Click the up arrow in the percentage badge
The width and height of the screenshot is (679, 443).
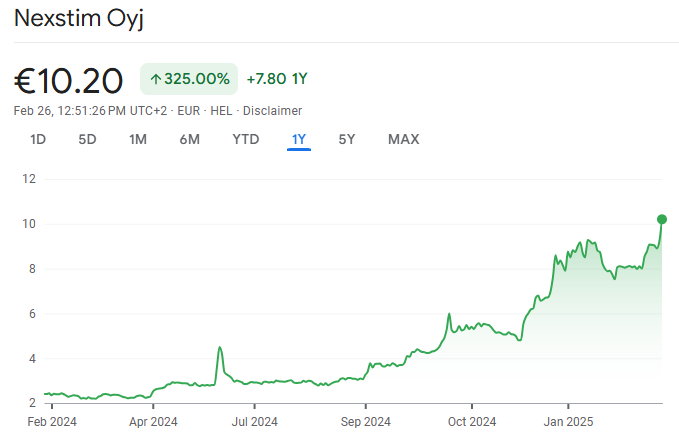pyautogui.click(x=156, y=79)
